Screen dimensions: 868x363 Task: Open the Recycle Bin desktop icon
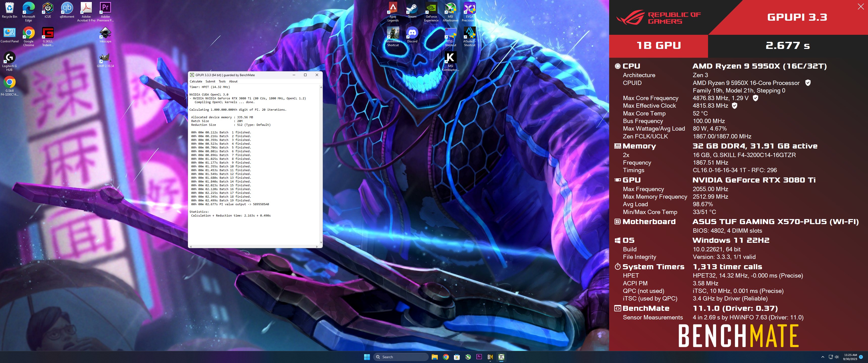(9, 10)
